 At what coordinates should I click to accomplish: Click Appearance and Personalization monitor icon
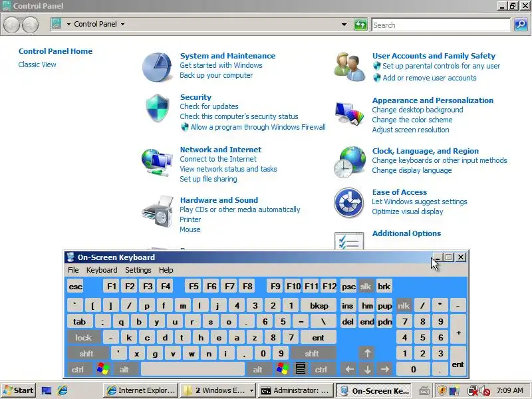click(x=350, y=113)
